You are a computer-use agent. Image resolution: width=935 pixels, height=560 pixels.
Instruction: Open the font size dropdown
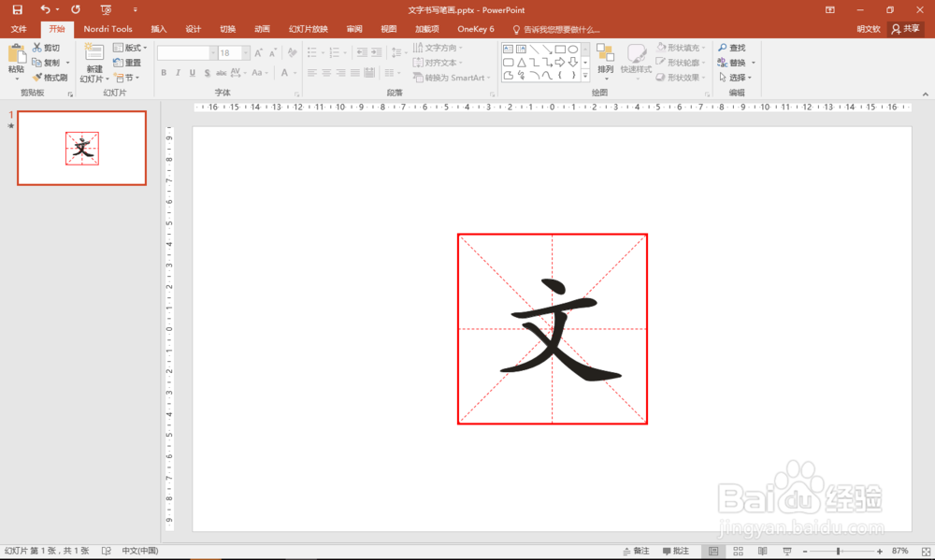coord(246,53)
